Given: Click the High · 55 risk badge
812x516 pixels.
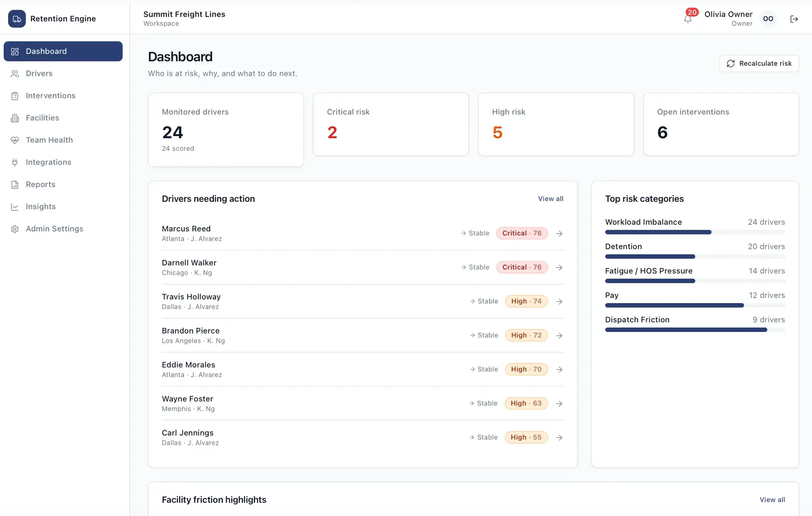Looking at the screenshot, I should click(x=526, y=437).
